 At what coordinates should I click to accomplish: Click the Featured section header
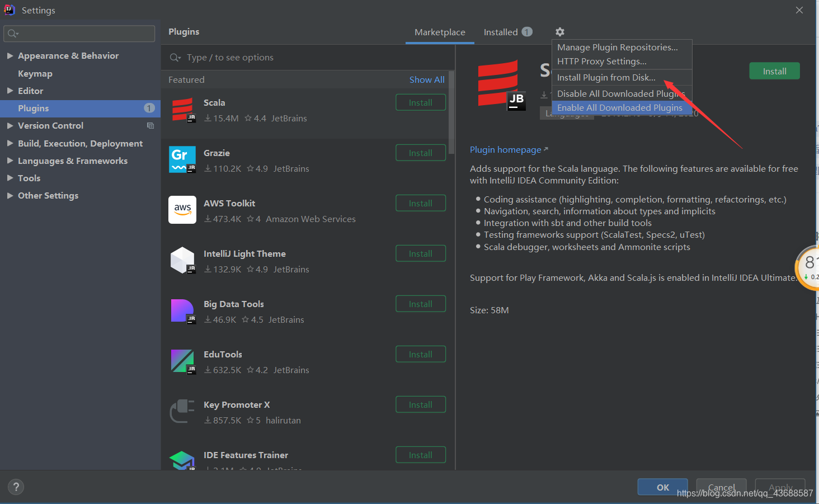click(x=186, y=80)
